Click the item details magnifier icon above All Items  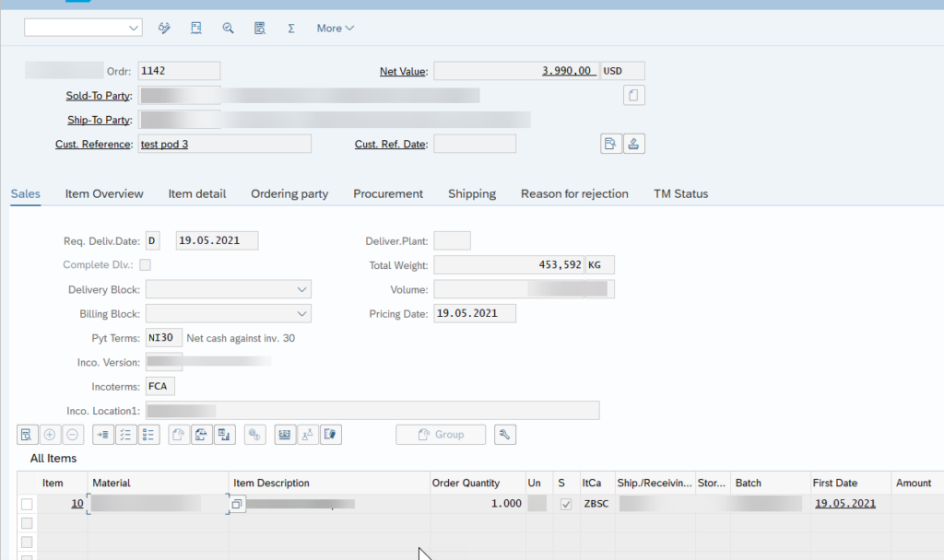pyautogui.click(x=27, y=434)
